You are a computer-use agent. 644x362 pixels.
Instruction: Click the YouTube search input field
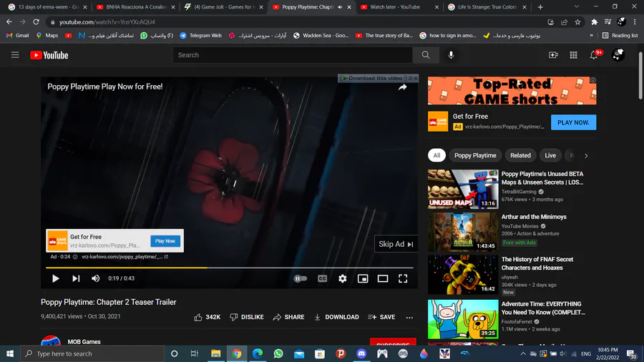[x=293, y=55]
